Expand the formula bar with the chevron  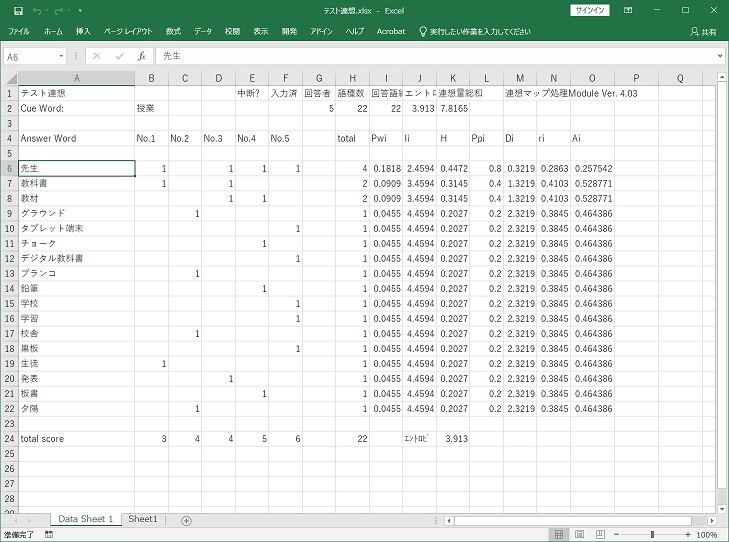(x=720, y=56)
